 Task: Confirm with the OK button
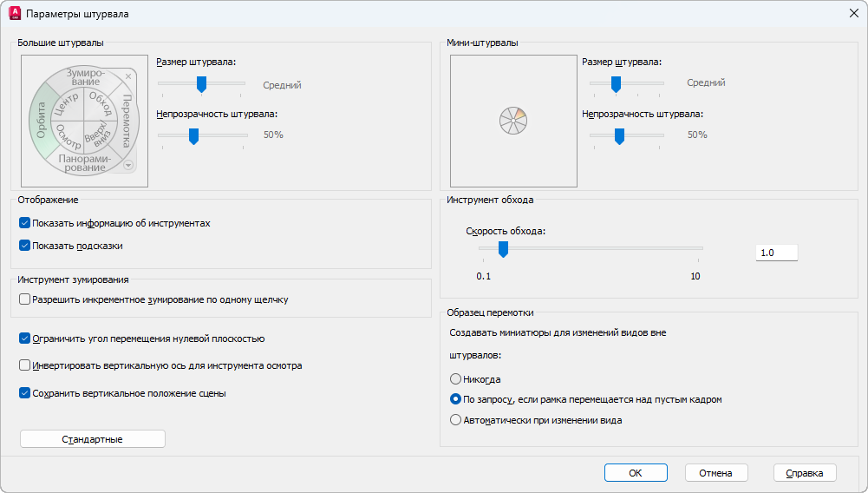(x=636, y=473)
